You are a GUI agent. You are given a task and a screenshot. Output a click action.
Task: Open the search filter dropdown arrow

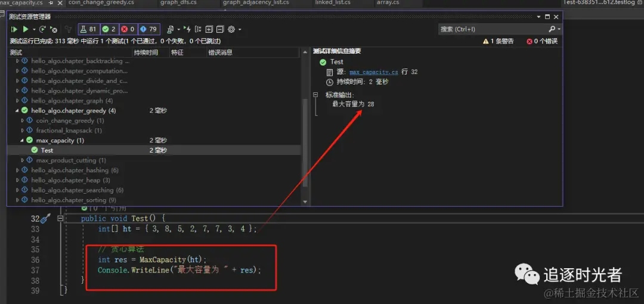point(559,30)
